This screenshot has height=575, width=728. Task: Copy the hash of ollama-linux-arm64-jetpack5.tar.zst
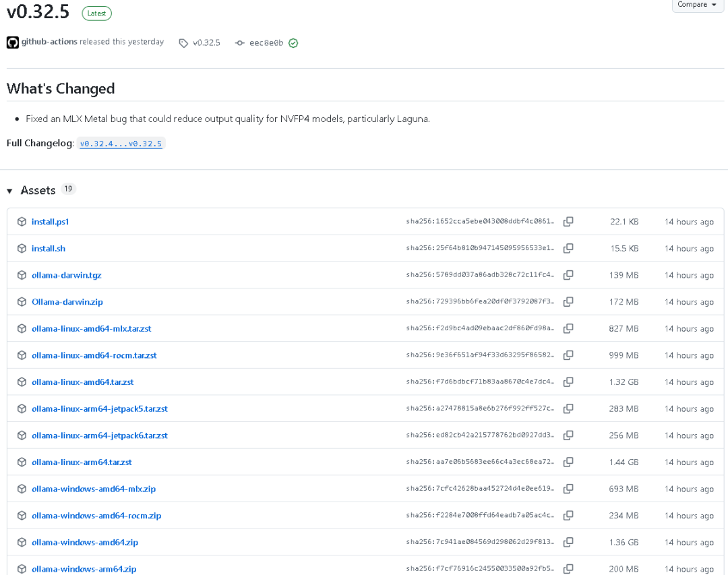coord(568,408)
